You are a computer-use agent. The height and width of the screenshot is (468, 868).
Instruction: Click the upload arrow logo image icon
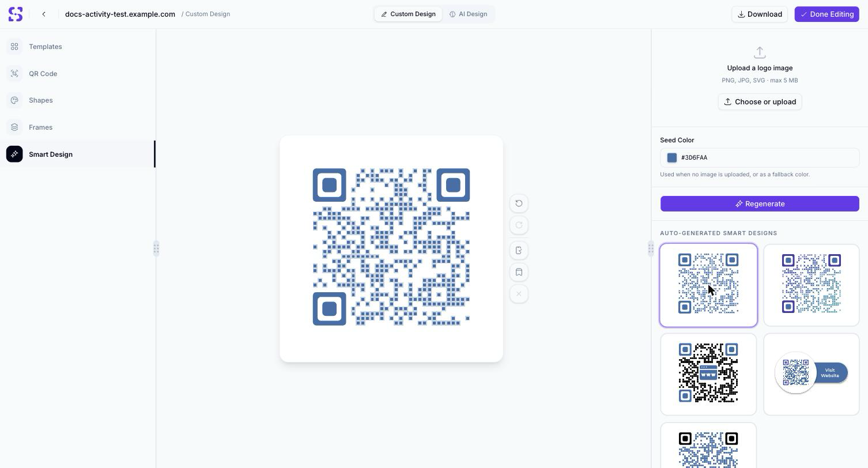tap(760, 52)
